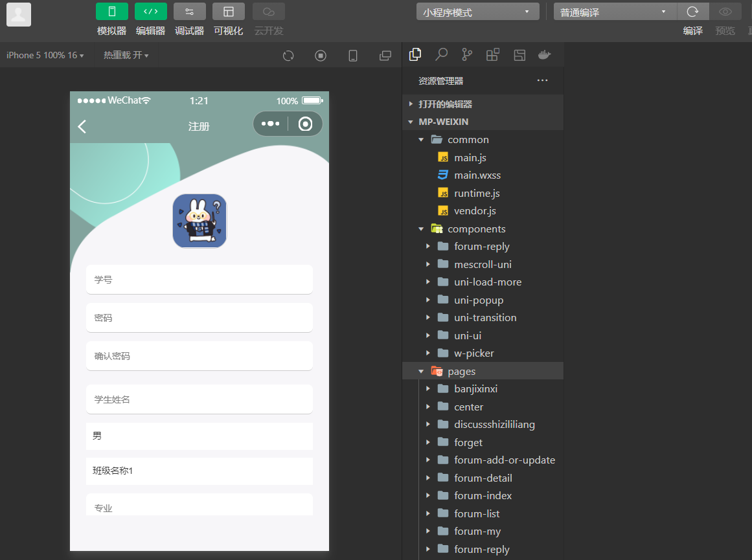Expand the forum-index folder
The image size is (752, 560).
point(483,496)
